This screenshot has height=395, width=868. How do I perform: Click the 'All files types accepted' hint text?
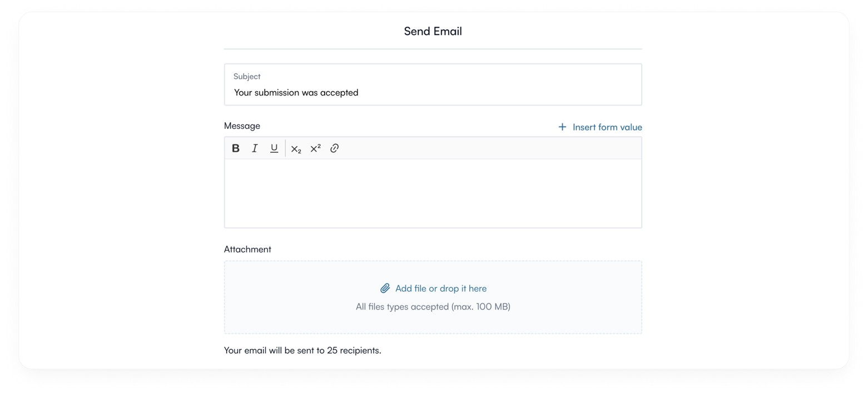click(x=433, y=307)
